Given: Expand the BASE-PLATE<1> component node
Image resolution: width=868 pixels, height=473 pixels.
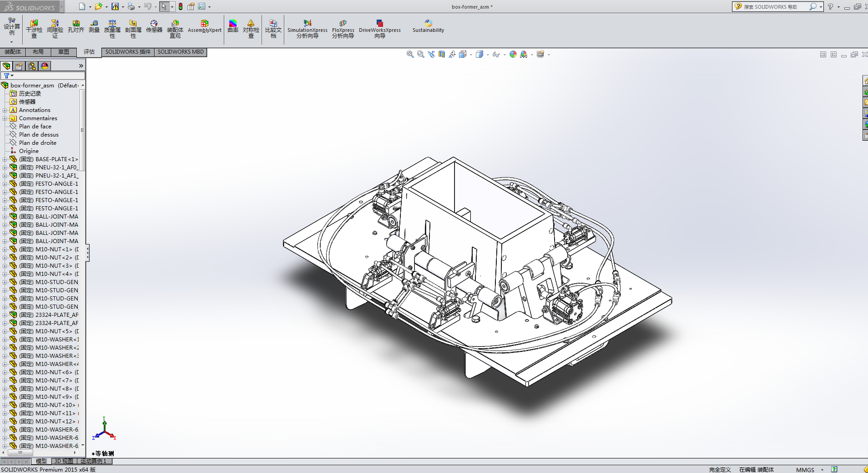Looking at the screenshot, I should tap(5, 159).
